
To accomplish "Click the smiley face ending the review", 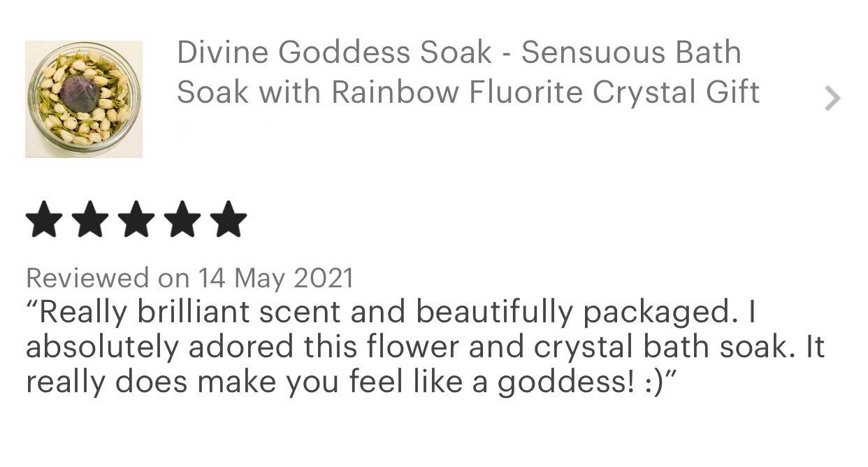I will [x=653, y=383].
